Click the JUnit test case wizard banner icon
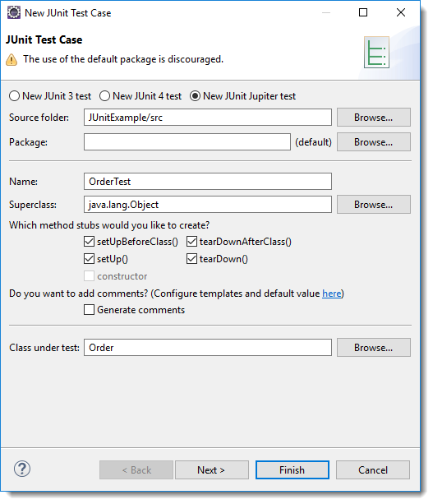 [x=376, y=52]
